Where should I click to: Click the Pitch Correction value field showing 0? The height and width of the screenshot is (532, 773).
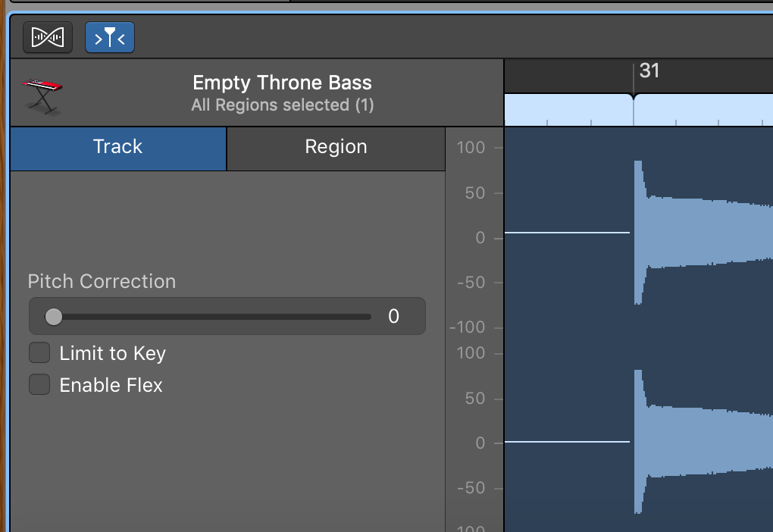(x=393, y=317)
